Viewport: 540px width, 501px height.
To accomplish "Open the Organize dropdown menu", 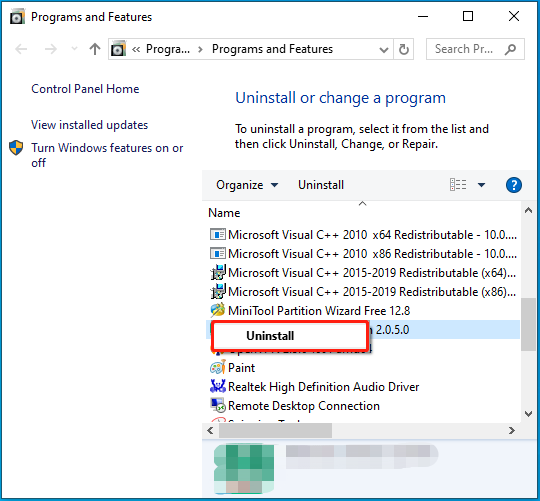I will [247, 185].
